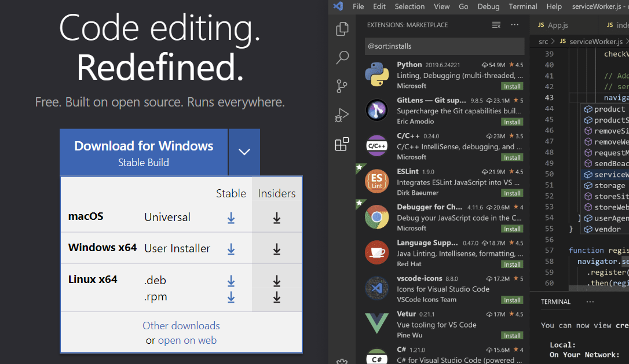Viewport: 629px width, 364px height.
Task: Install the GitLens extension
Action: point(512,122)
